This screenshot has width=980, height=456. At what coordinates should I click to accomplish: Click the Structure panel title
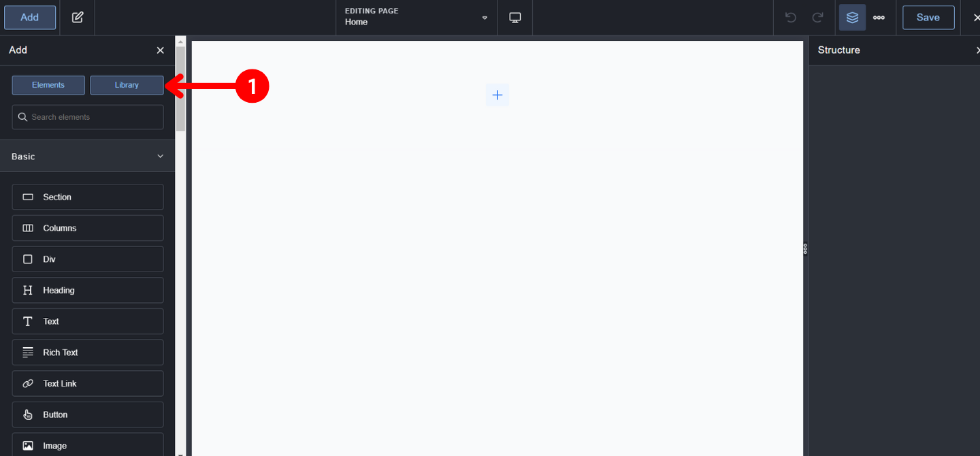[838, 50]
